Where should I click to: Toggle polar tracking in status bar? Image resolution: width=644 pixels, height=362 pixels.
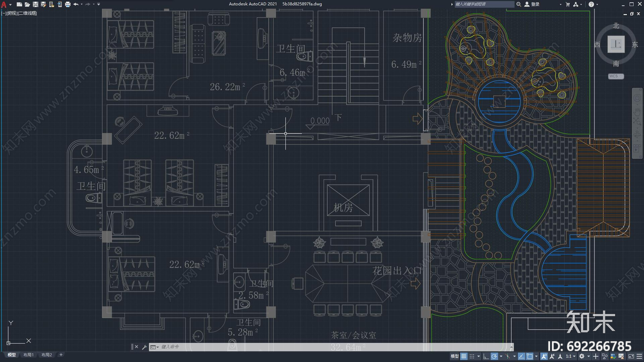(x=494, y=356)
